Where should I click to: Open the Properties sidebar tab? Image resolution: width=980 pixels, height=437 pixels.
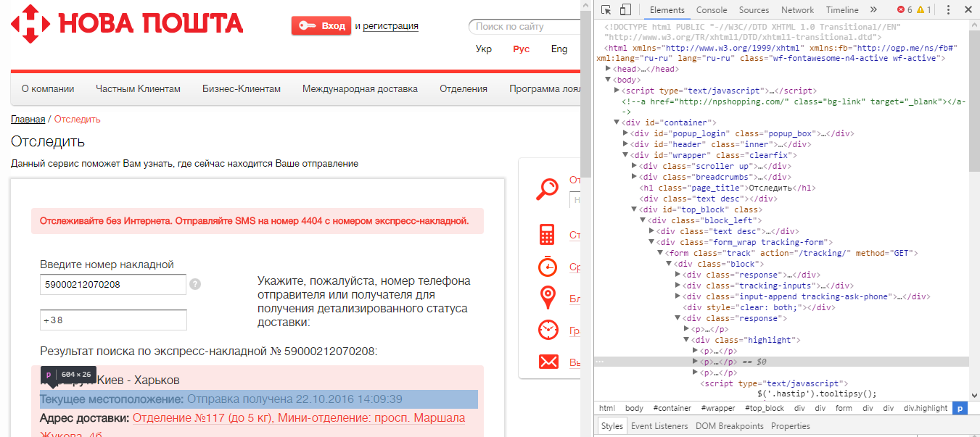click(x=791, y=426)
